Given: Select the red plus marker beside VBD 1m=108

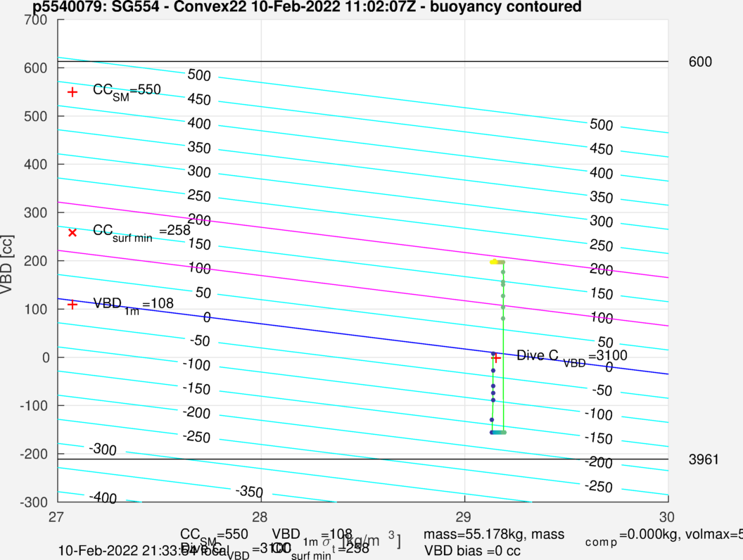Looking at the screenshot, I should (x=72, y=305).
